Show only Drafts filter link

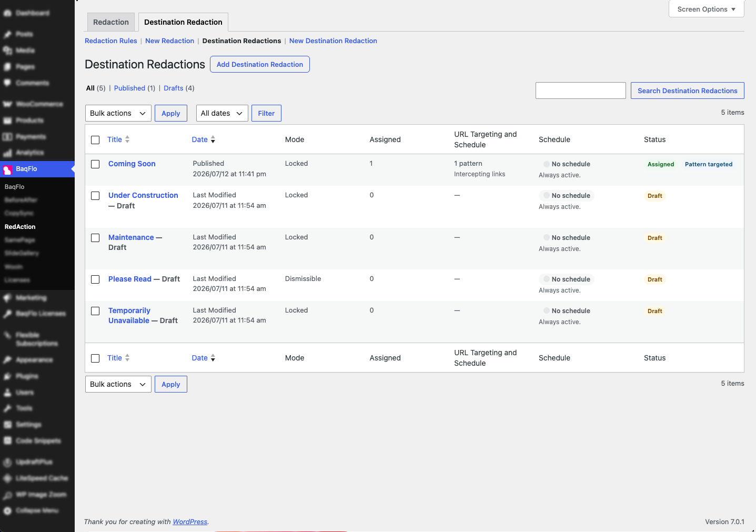point(174,88)
